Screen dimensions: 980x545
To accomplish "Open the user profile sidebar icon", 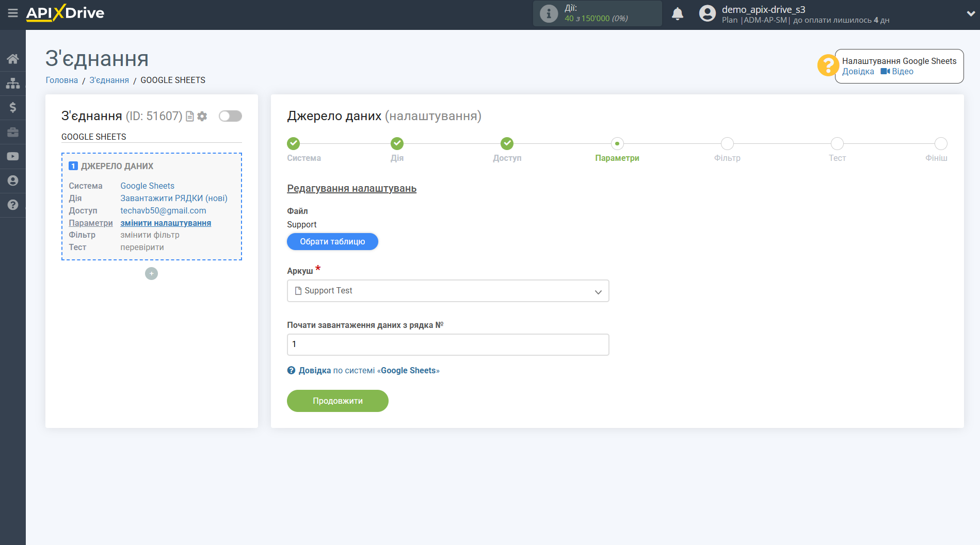I will click(x=13, y=180).
